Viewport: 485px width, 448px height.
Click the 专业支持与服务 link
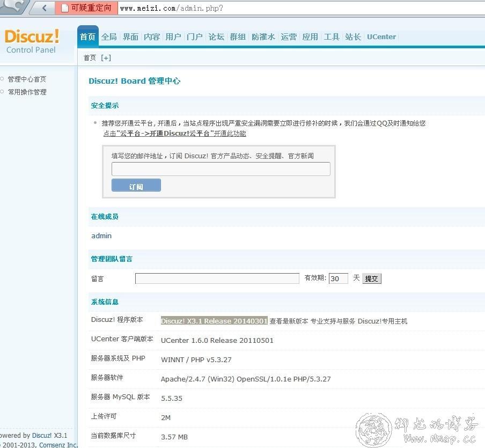coord(333,321)
